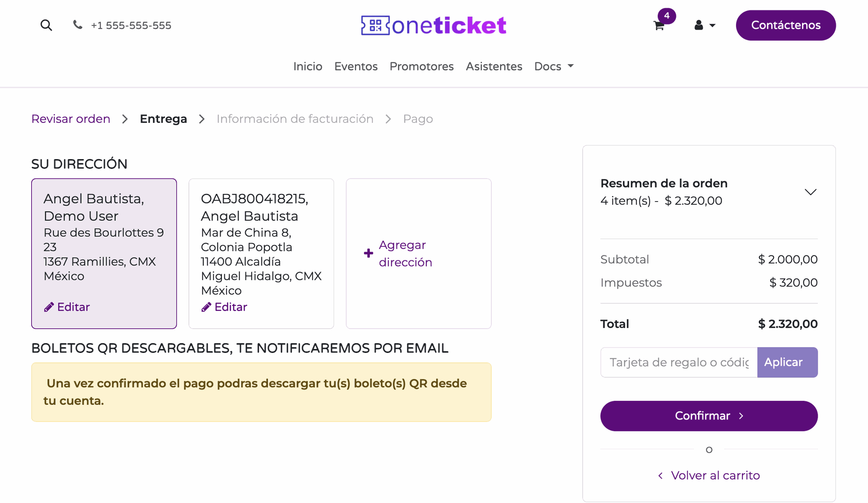The image size is (868, 503).
Task: Open the search magnifier icon
Action: pos(46,25)
